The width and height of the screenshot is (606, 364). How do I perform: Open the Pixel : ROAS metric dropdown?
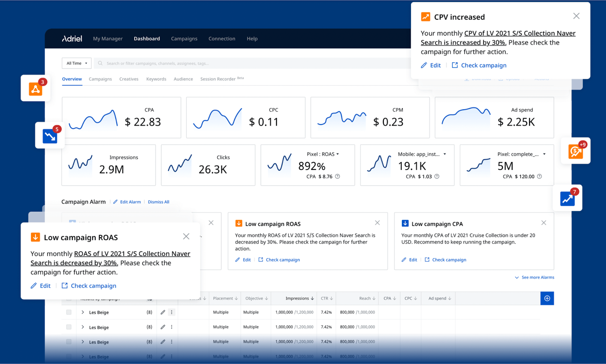[x=323, y=154]
